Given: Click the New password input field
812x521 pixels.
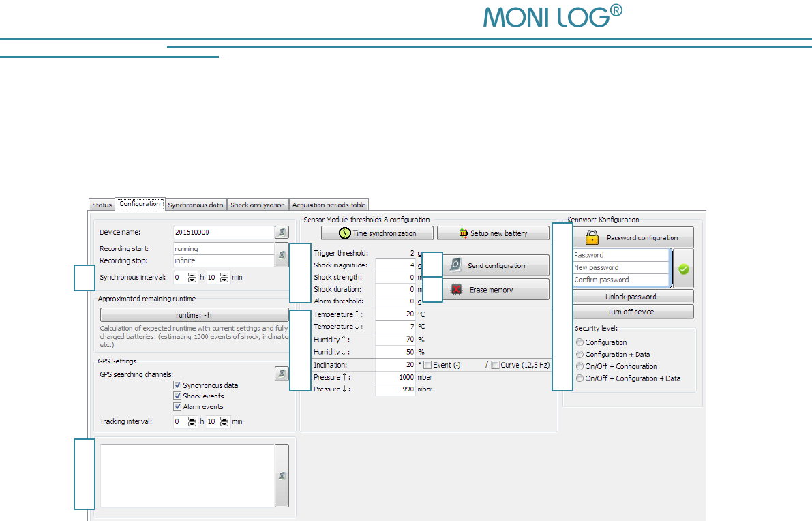Looking at the screenshot, I should (621, 267).
